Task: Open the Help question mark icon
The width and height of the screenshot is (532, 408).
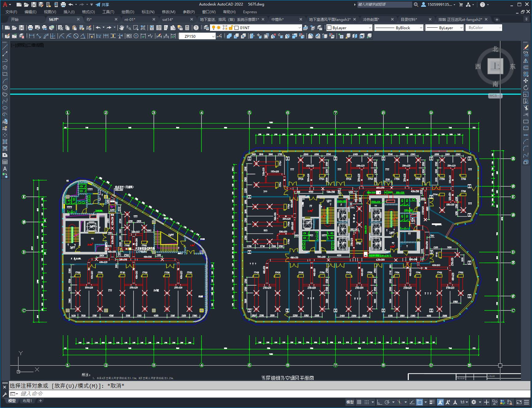Action: click(x=196, y=28)
